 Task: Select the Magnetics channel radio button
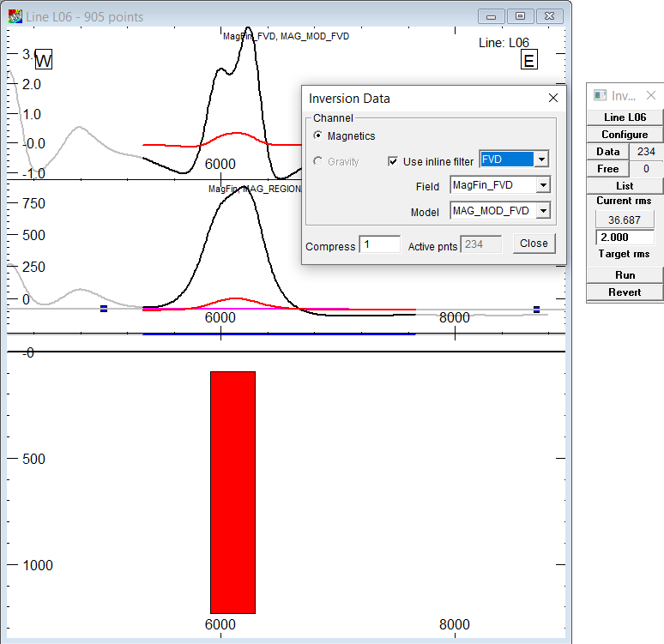coord(317,135)
